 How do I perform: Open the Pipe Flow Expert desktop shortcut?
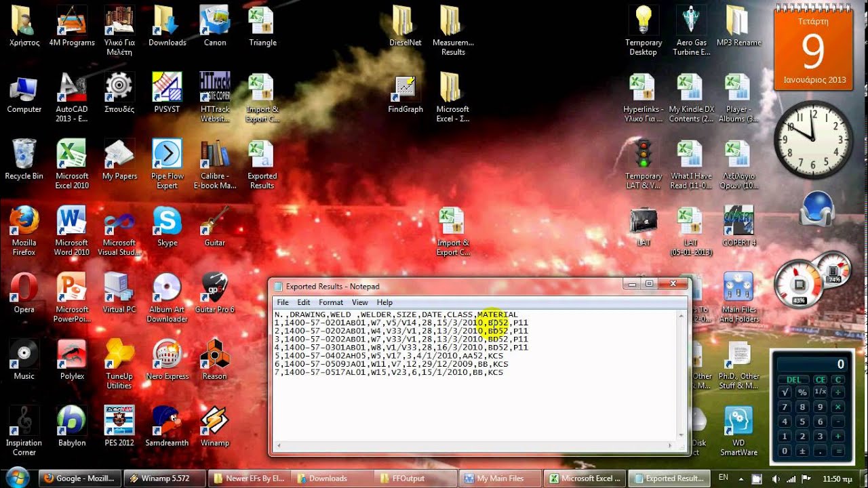pyautogui.click(x=167, y=155)
